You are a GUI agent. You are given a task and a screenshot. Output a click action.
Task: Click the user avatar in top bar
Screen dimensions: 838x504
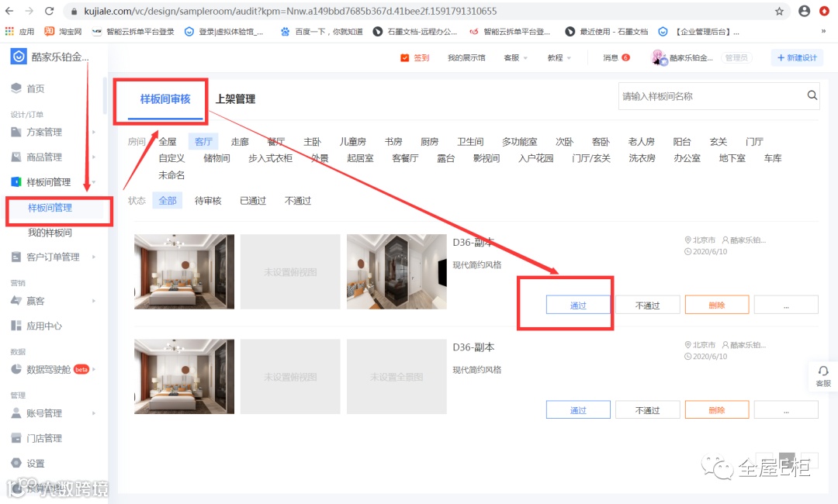click(658, 57)
